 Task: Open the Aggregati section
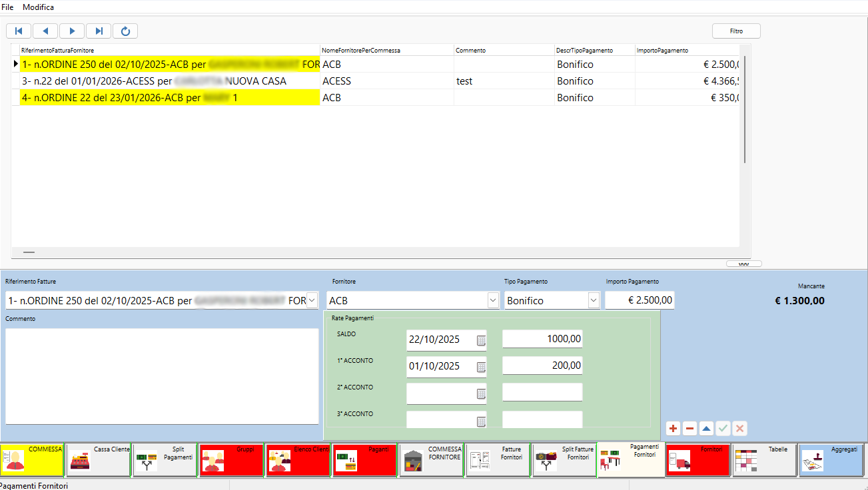click(x=831, y=460)
